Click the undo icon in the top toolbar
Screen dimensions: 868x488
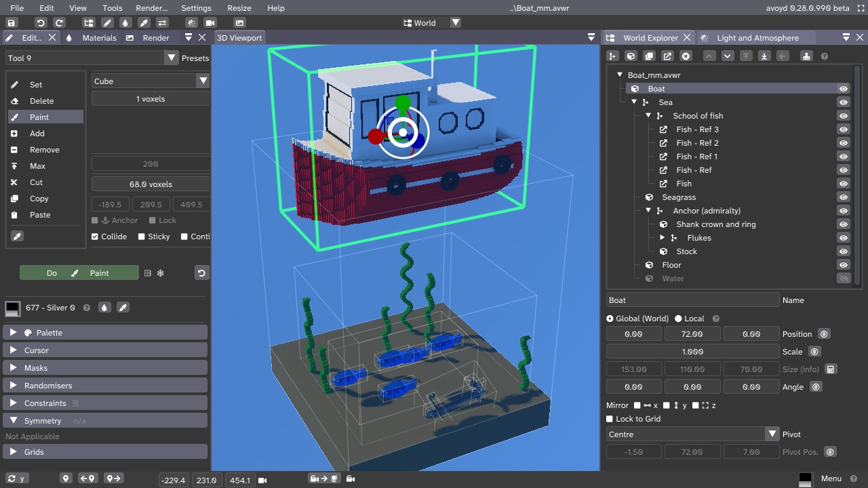point(41,23)
